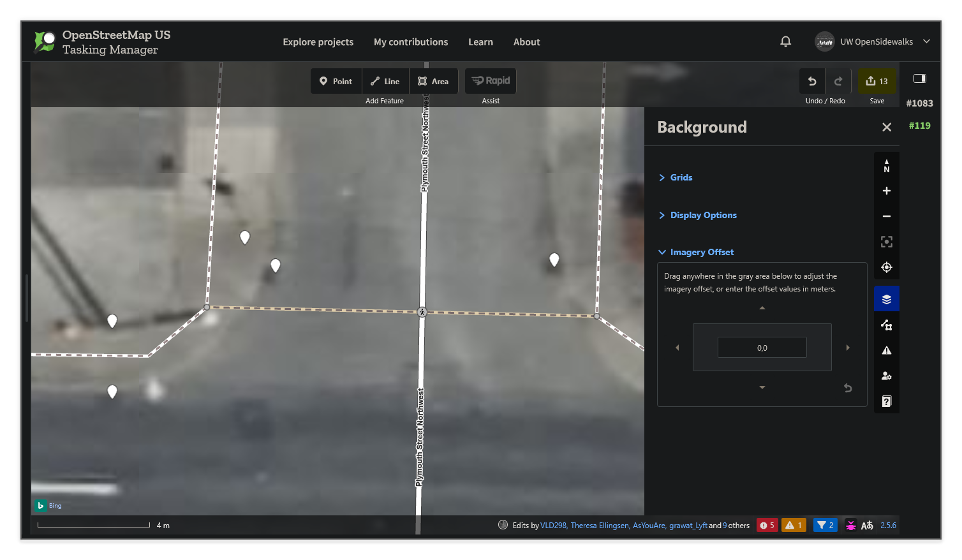The width and height of the screenshot is (962, 560).
Task: Expand the Display Options section
Action: click(x=703, y=215)
